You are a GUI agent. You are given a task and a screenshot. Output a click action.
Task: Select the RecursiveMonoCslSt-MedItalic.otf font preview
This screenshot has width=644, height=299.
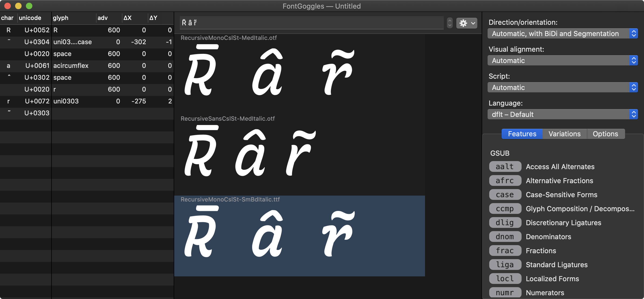[299, 74]
